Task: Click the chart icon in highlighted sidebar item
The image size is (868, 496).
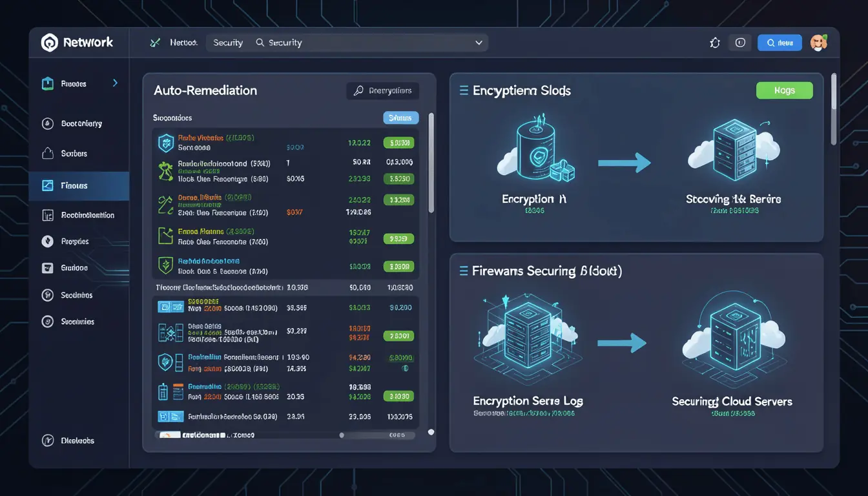Action: pos(47,186)
